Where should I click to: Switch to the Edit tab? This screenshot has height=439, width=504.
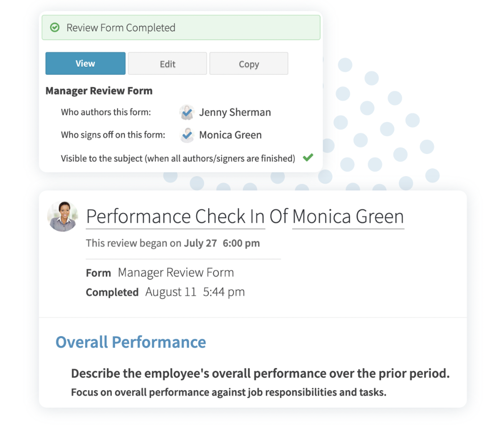pos(167,63)
